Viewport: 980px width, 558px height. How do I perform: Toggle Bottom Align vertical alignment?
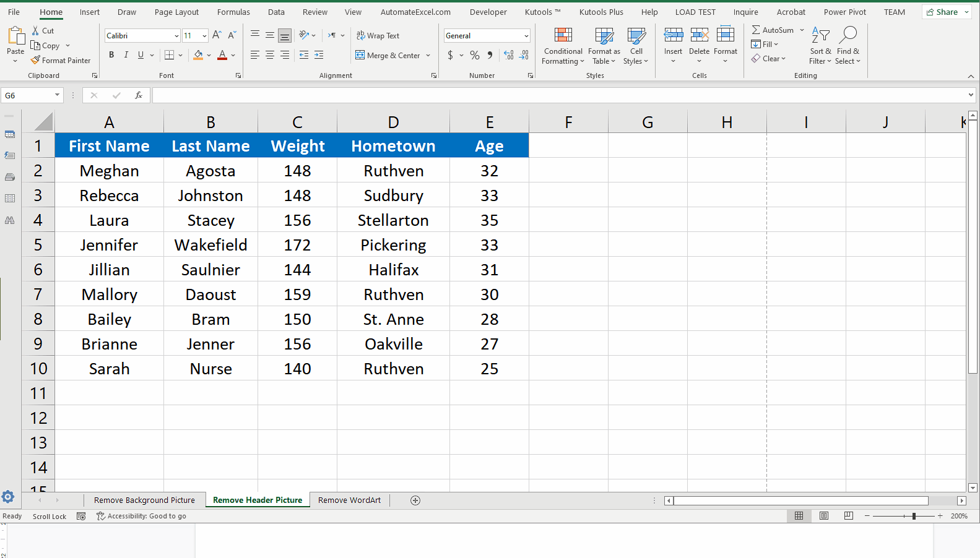(x=285, y=35)
